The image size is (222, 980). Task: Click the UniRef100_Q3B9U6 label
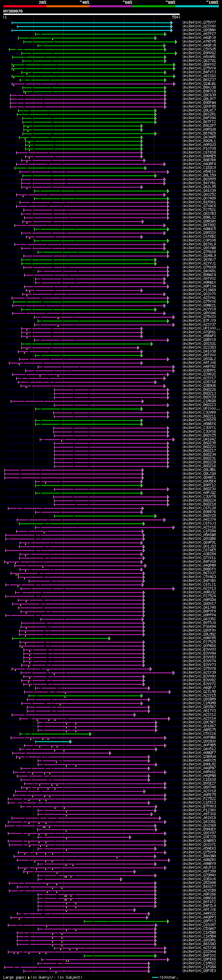point(199,386)
